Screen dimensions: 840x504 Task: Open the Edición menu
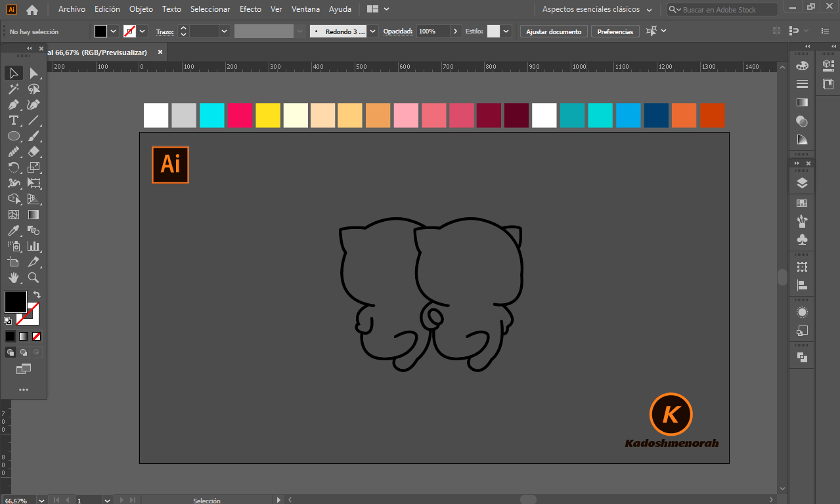107,9
